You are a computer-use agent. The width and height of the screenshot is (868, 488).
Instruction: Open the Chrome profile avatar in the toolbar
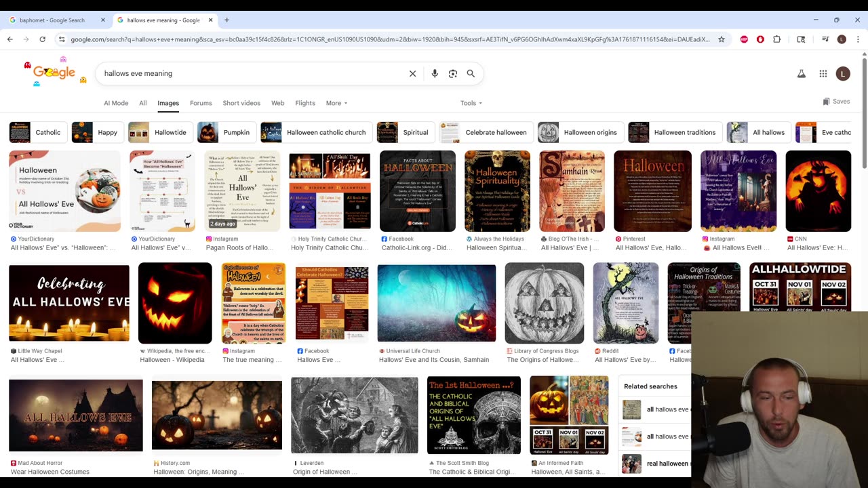coord(842,39)
